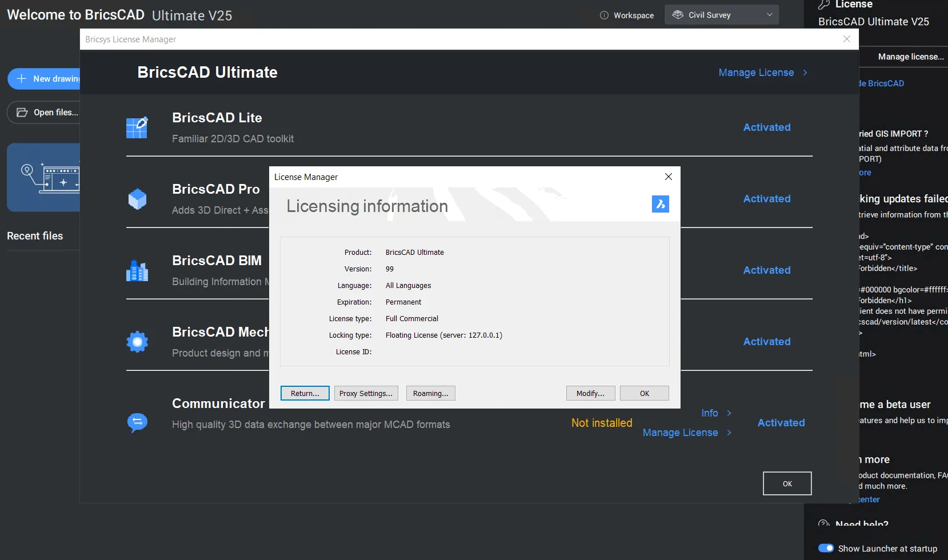The width and height of the screenshot is (948, 560).
Task: Open Communicator Manage License link
Action: point(680,433)
